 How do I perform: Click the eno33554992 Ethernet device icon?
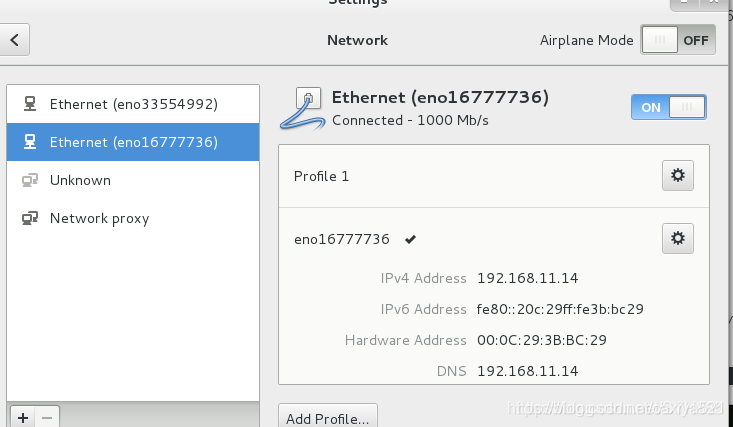[30, 104]
